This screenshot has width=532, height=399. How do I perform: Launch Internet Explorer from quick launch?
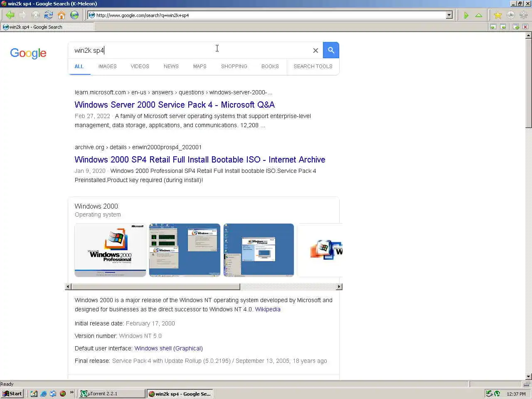[x=43, y=394]
